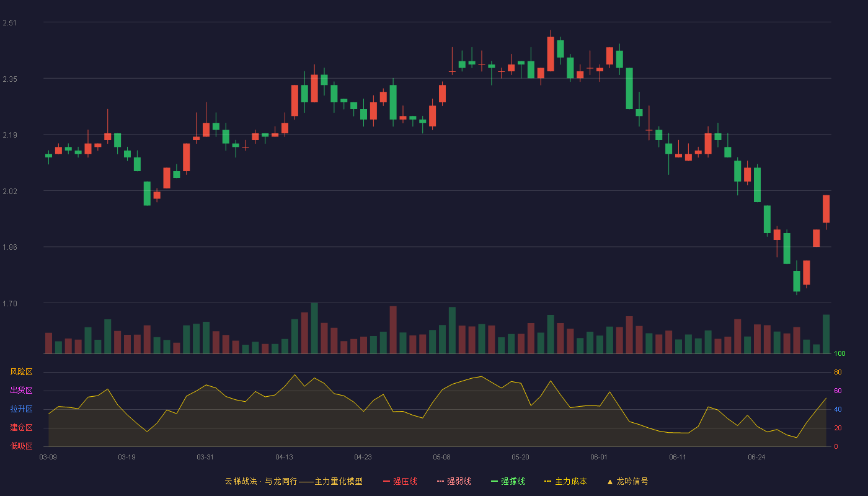
Task: Click the orange 80 indicator axis value
Action: click(x=838, y=372)
